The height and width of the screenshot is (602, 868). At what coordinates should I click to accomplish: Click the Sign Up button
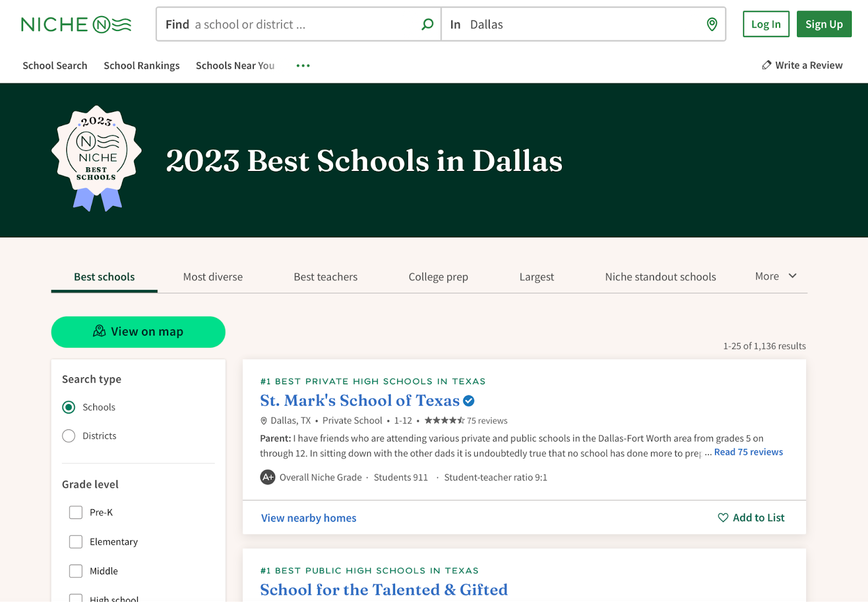coord(824,24)
